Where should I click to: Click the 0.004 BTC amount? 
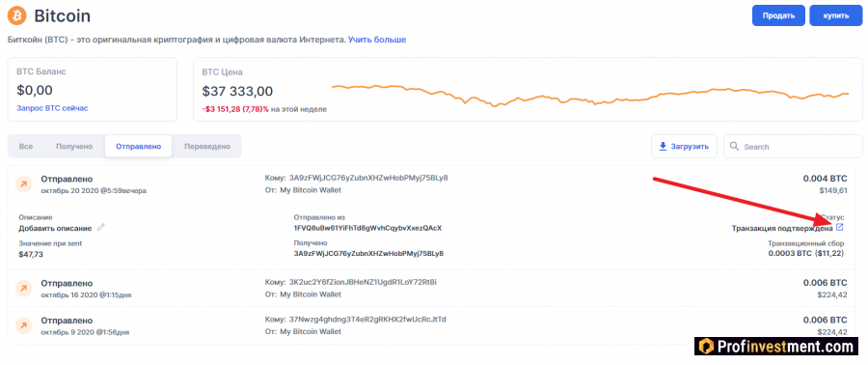[825, 179]
